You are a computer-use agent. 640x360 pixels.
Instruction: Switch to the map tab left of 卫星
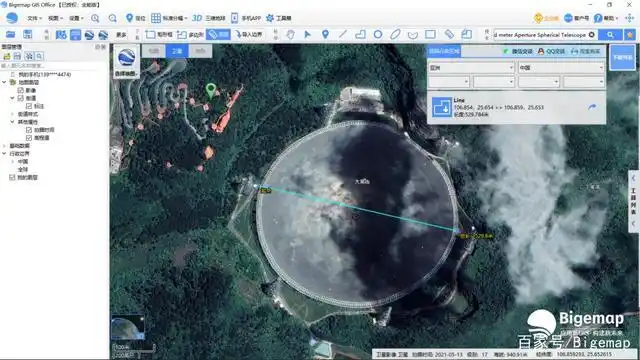tap(153, 51)
